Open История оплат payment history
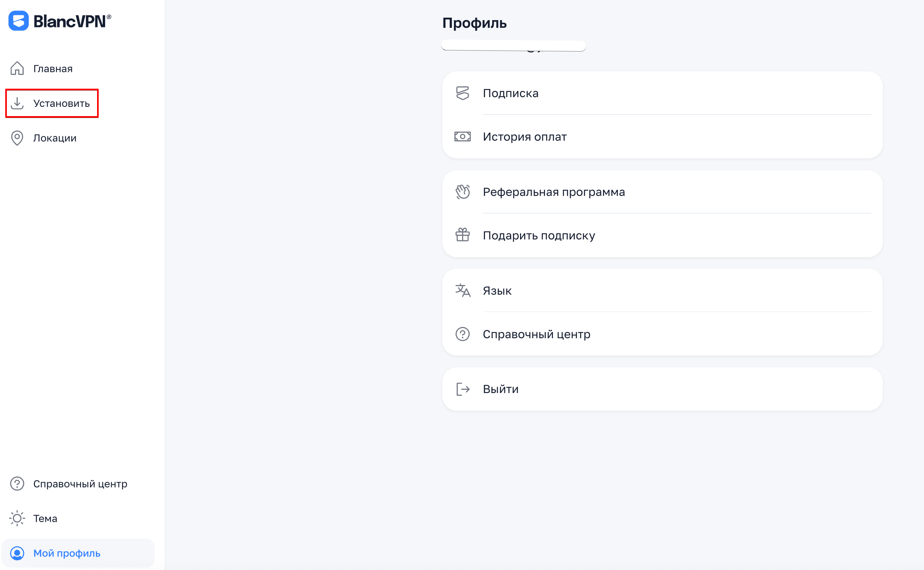The height and width of the screenshot is (570, 924). tap(524, 137)
